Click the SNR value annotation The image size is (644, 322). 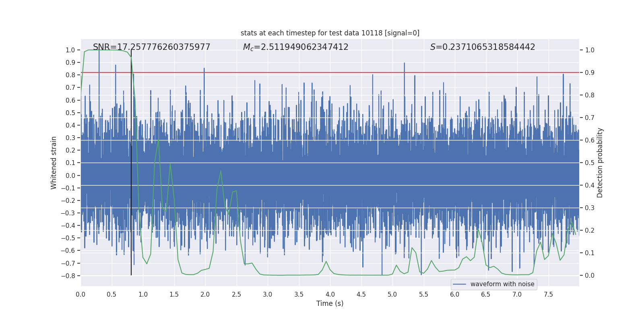151,47
